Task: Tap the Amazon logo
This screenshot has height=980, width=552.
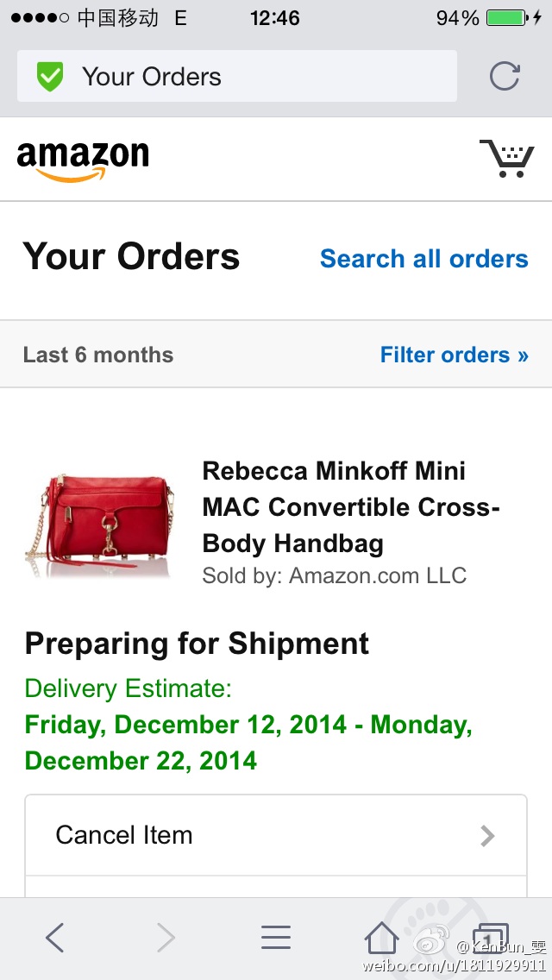Action: (83, 160)
